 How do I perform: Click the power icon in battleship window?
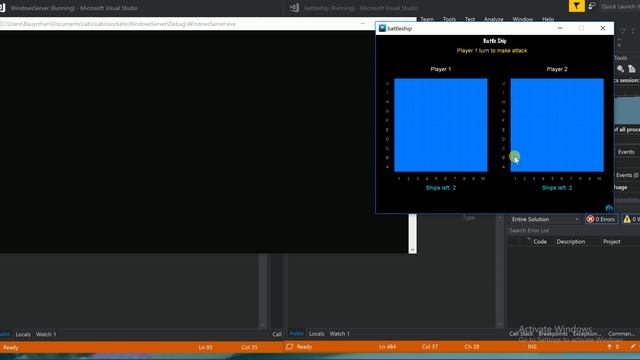[609, 208]
